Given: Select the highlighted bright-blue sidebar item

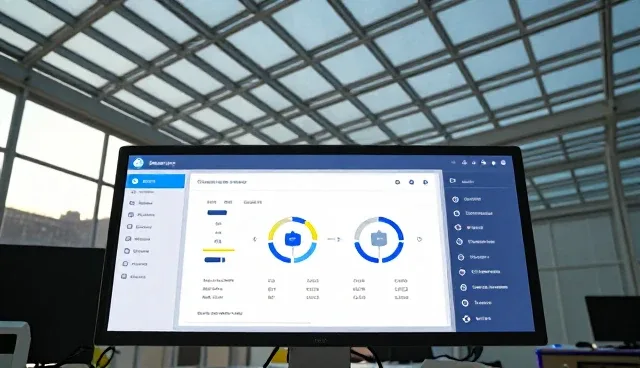Looking at the screenshot, I should pos(156,181).
